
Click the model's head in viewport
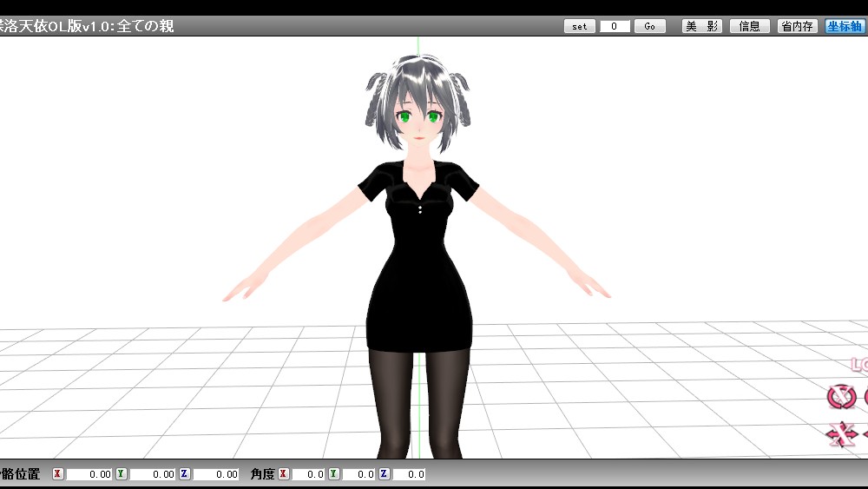[418, 109]
